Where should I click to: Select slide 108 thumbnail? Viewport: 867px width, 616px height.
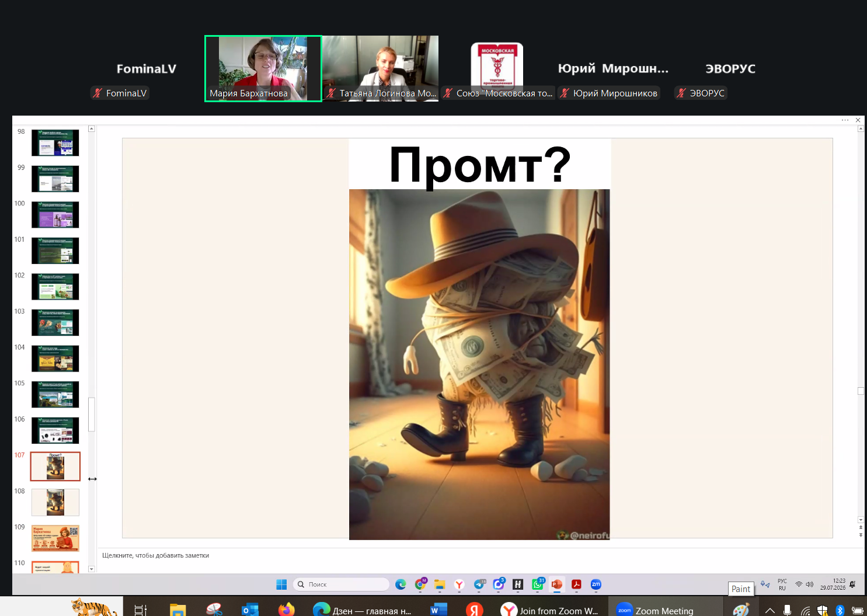(55, 502)
